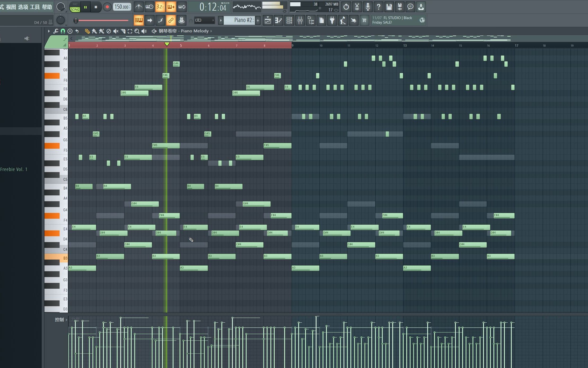Click the touch controller hand icon
588x368 pixels.
354,20
